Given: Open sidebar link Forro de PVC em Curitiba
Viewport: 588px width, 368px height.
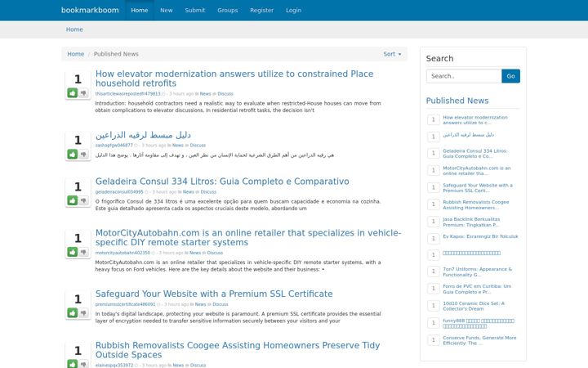Looking at the screenshot, I should click(x=477, y=289).
